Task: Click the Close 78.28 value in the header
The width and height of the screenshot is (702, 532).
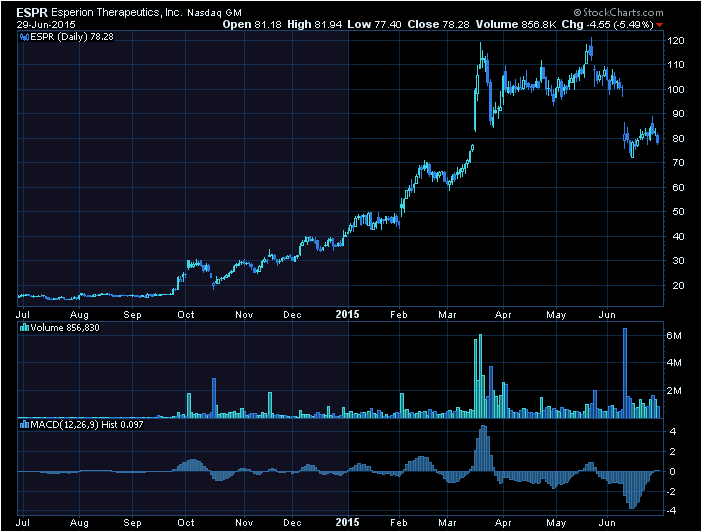Action: pos(438,25)
